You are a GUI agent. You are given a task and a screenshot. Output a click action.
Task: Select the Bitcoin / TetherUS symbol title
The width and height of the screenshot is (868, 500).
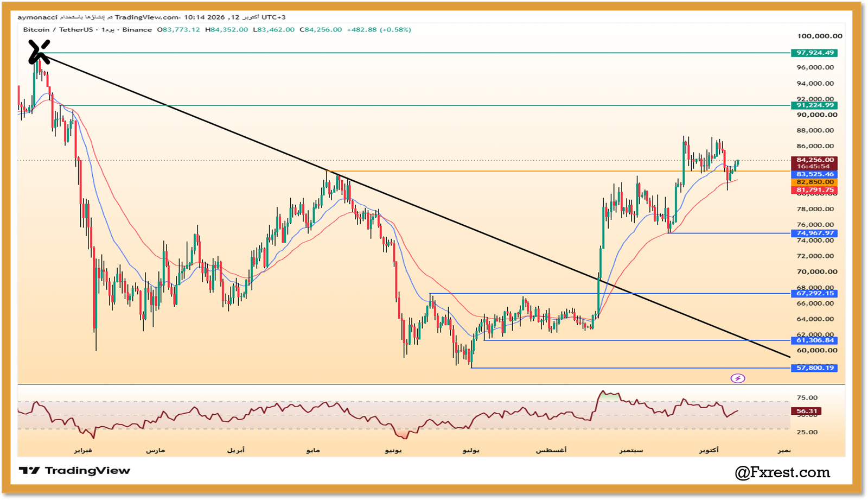point(58,30)
